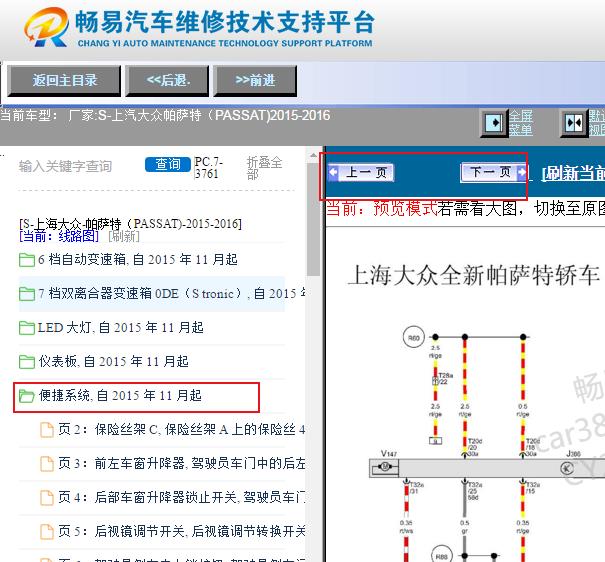Open 页 3: 前左车窗升降器
This screenshot has width=605, height=562.
(182, 464)
